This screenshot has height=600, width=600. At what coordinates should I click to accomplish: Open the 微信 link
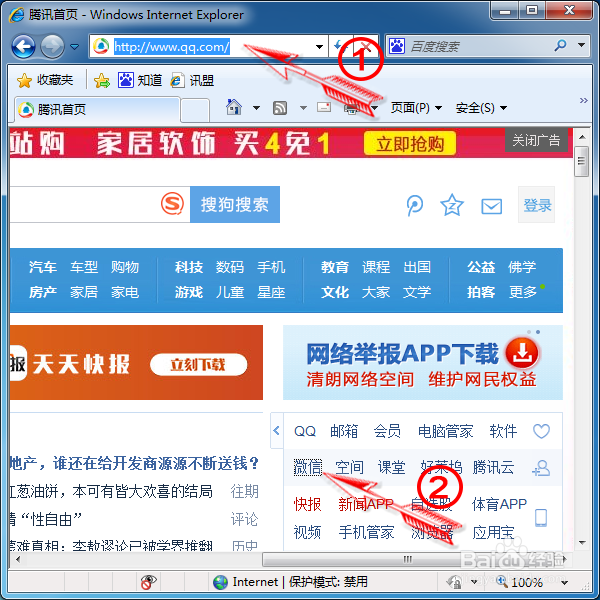point(308,467)
